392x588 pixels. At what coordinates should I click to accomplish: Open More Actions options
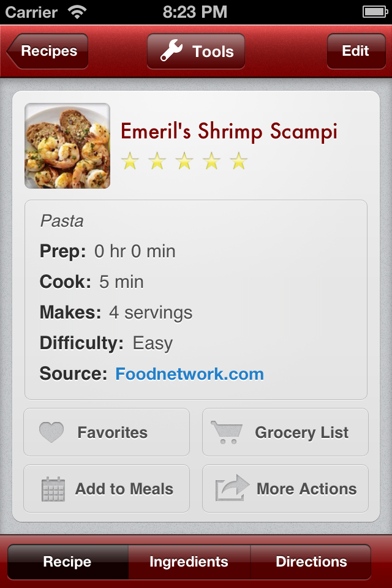click(x=285, y=488)
